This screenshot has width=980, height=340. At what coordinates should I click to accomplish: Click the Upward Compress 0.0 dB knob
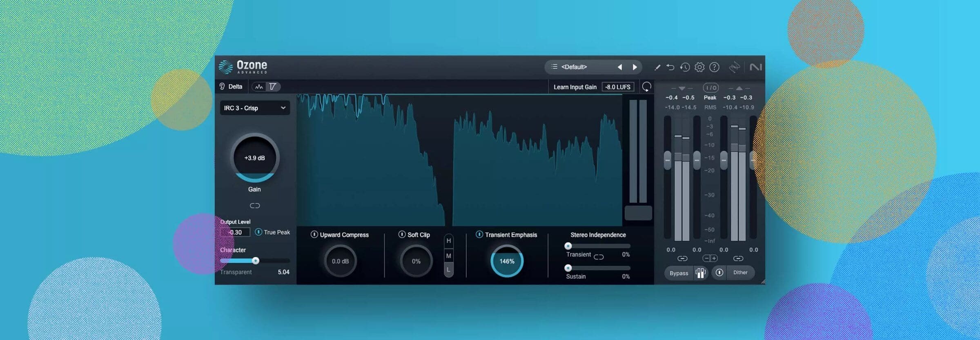point(340,261)
